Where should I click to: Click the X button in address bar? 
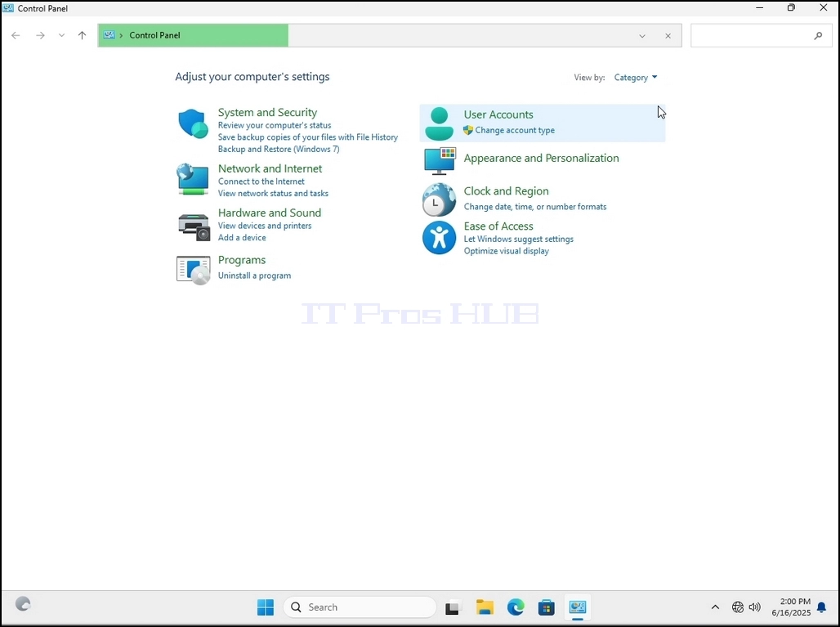(668, 36)
